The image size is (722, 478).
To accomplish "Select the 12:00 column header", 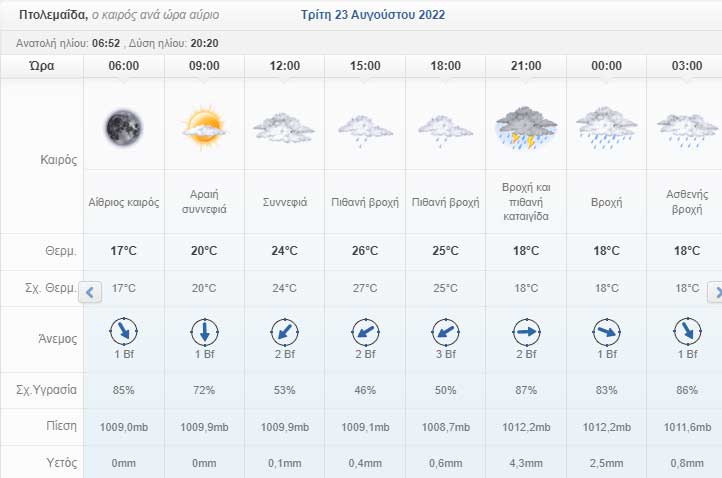I will (285, 66).
